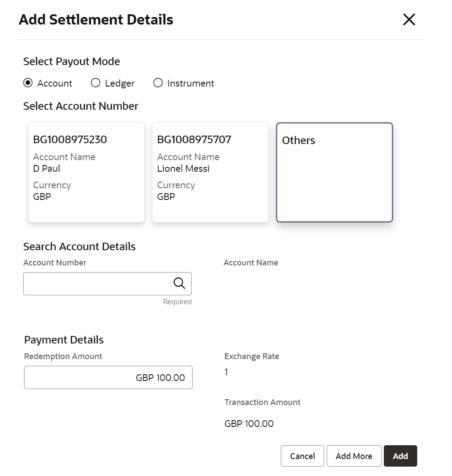
Task: Click the Search Account Details heading
Action: (79, 247)
